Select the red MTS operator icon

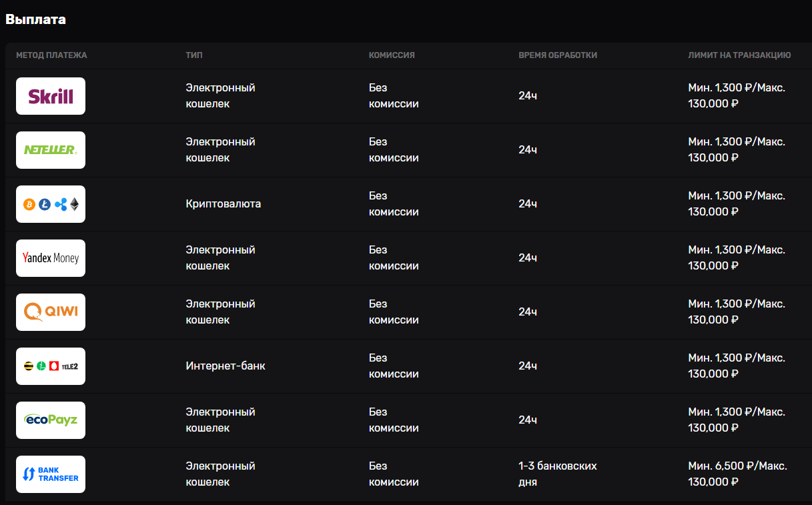point(53,366)
